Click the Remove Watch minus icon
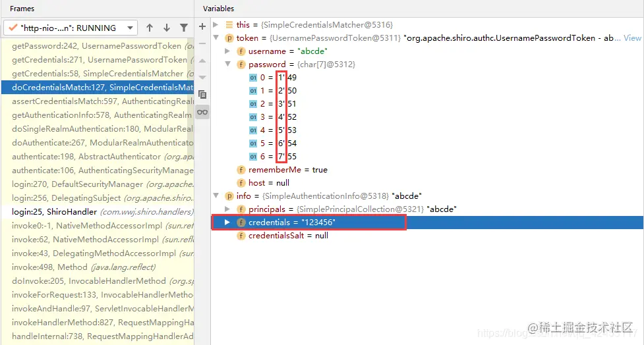 (202, 43)
